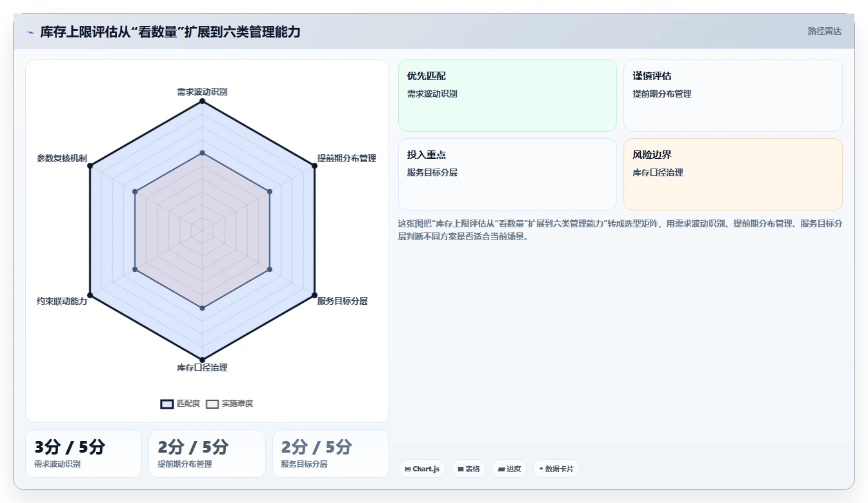The width and height of the screenshot is (868, 503).
Task: Select the 表格 tag
Action: tap(469, 469)
